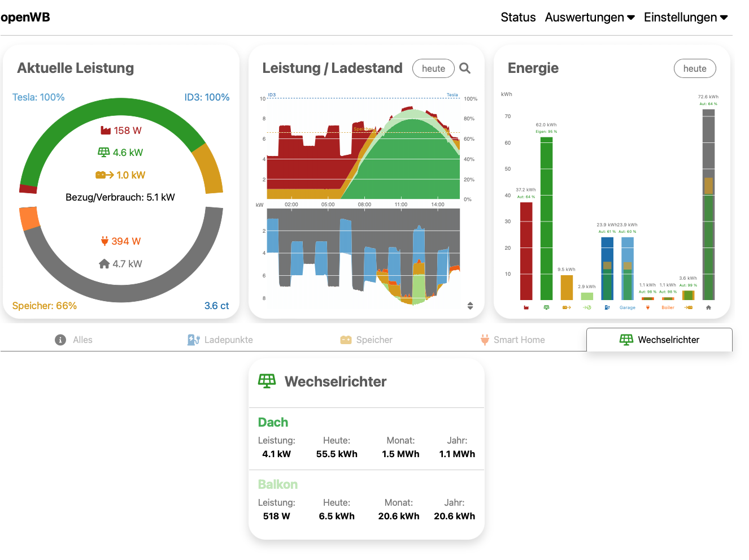The width and height of the screenshot is (749, 560).
Task: Click the Dach inverter heading
Action: coord(273,422)
